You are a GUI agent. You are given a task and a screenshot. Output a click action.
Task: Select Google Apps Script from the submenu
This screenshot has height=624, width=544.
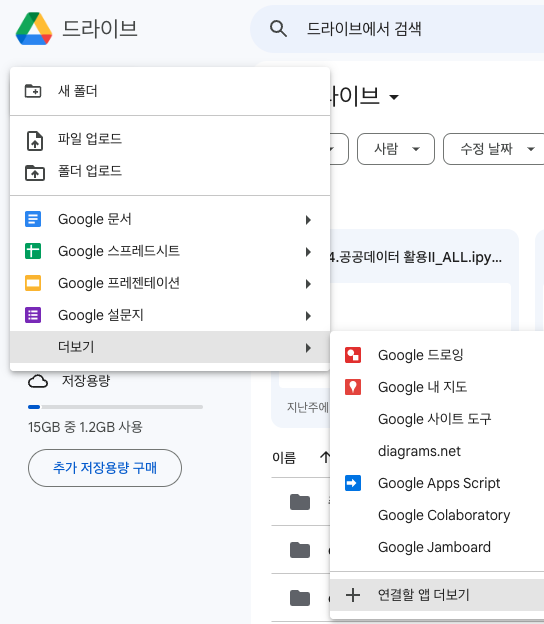(437, 483)
